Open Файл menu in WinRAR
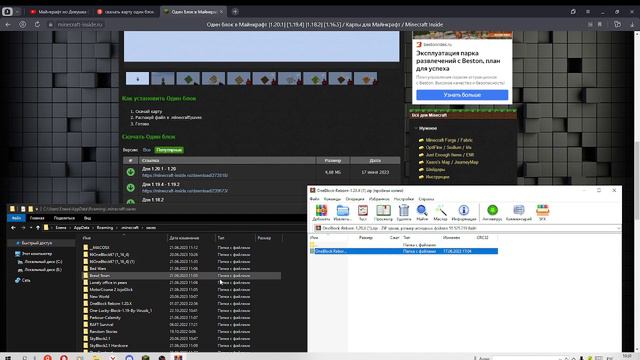This screenshot has height=360, width=640. pyautogui.click(x=314, y=199)
